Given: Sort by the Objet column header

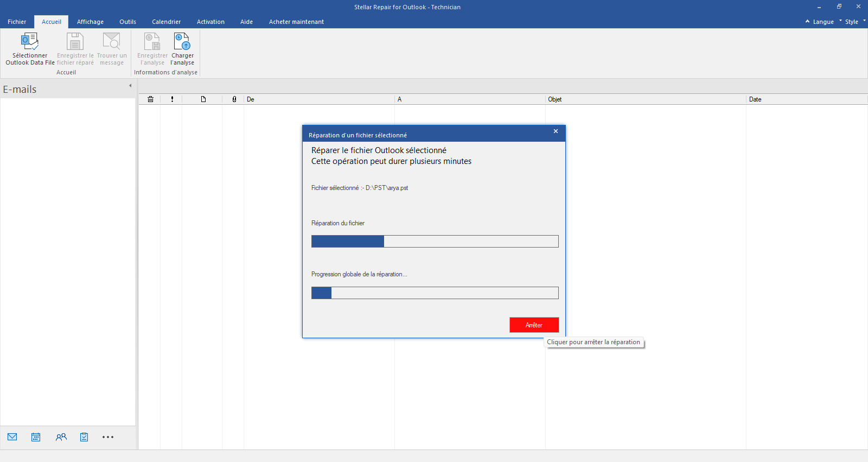Looking at the screenshot, I should [x=646, y=99].
